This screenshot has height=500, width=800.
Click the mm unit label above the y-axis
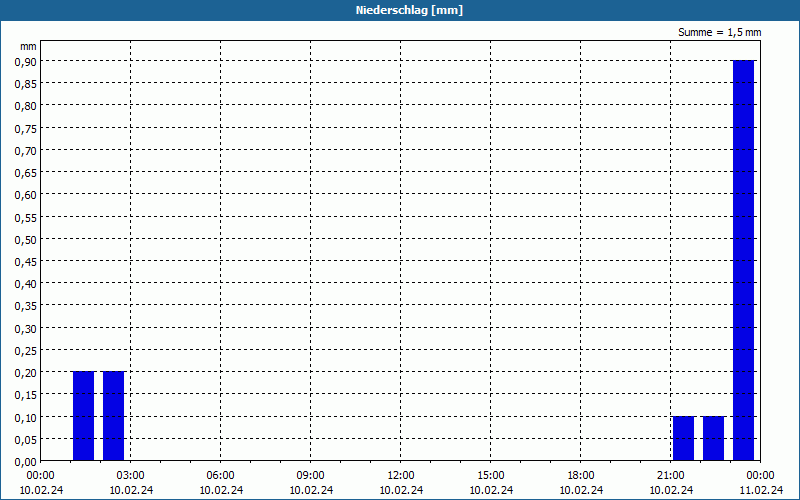[28, 46]
